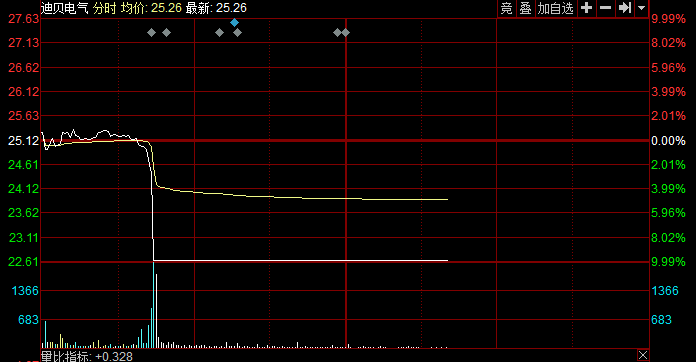Viewport: 696px width, 362px height.
Task: Toggle the 竞 call-auction display
Action: [x=506, y=8]
